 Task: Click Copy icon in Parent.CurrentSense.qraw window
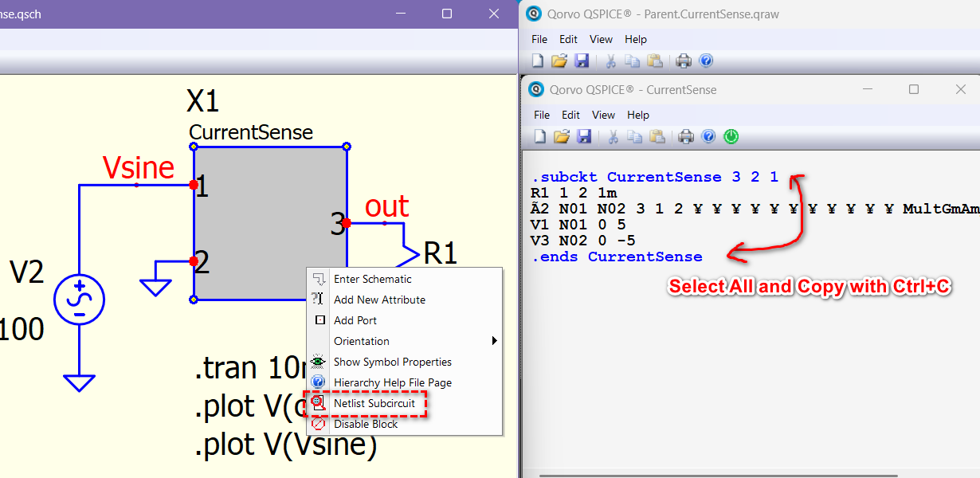633,61
